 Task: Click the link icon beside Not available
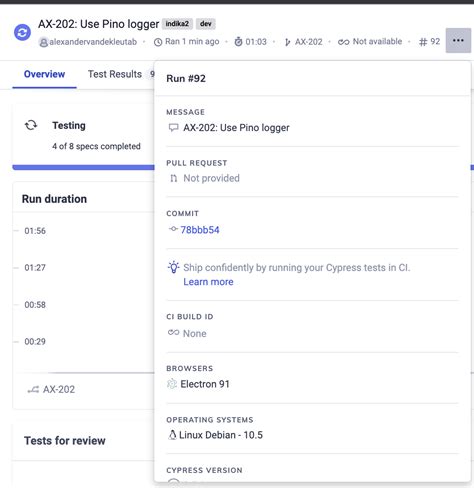point(343,42)
